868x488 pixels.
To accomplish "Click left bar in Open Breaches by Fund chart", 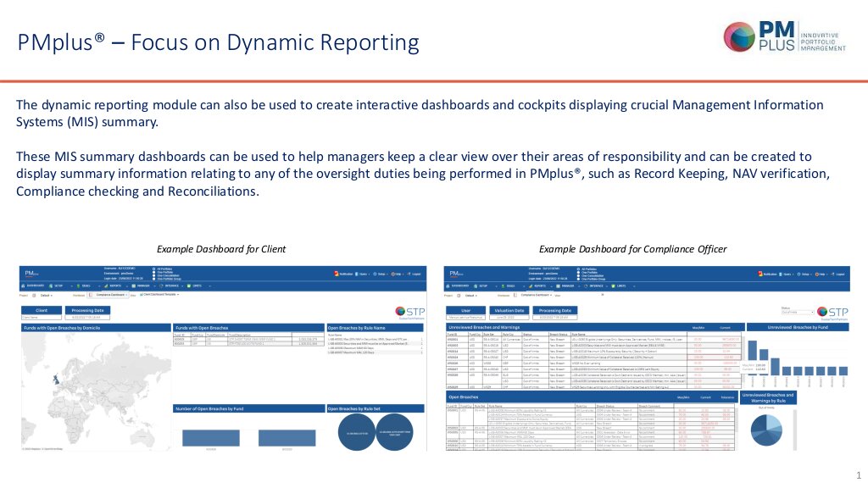I will pyautogui.click(x=211, y=438).
